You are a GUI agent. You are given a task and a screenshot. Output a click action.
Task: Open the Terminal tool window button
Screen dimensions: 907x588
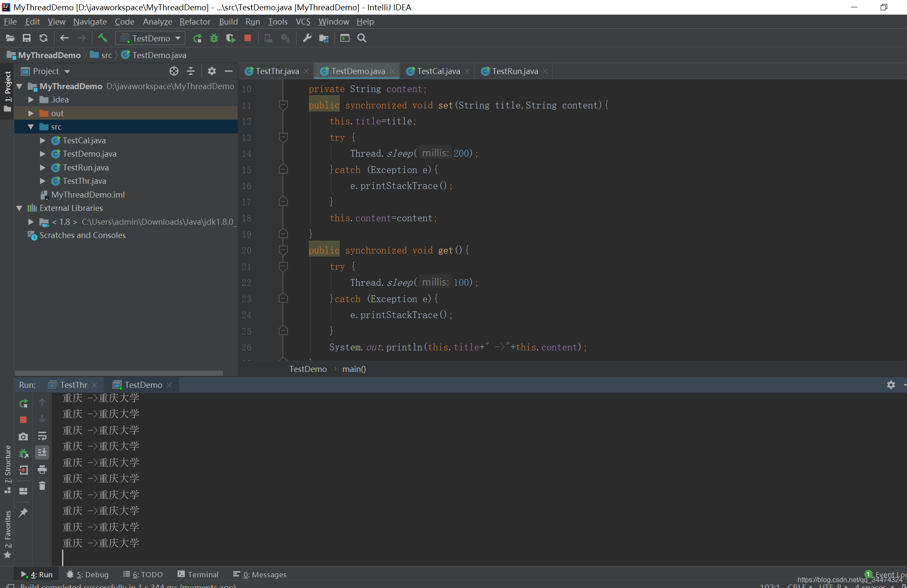click(198, 574)
